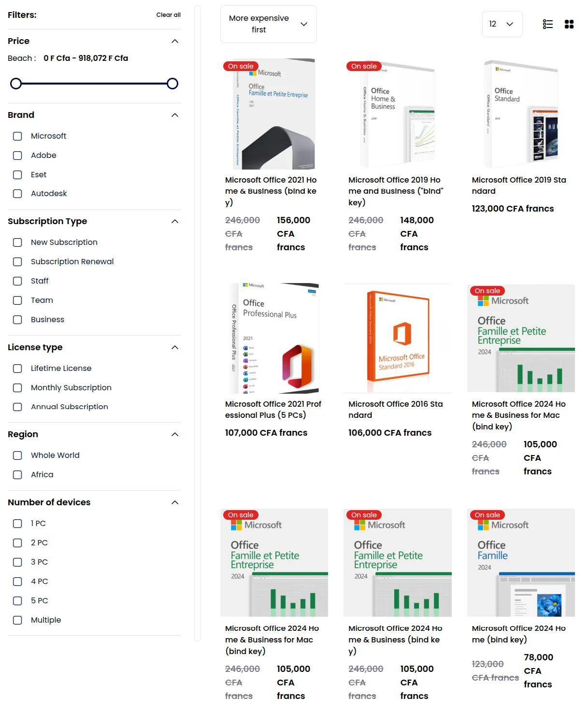Tick the Africa region checkbox

pos(18,475)
